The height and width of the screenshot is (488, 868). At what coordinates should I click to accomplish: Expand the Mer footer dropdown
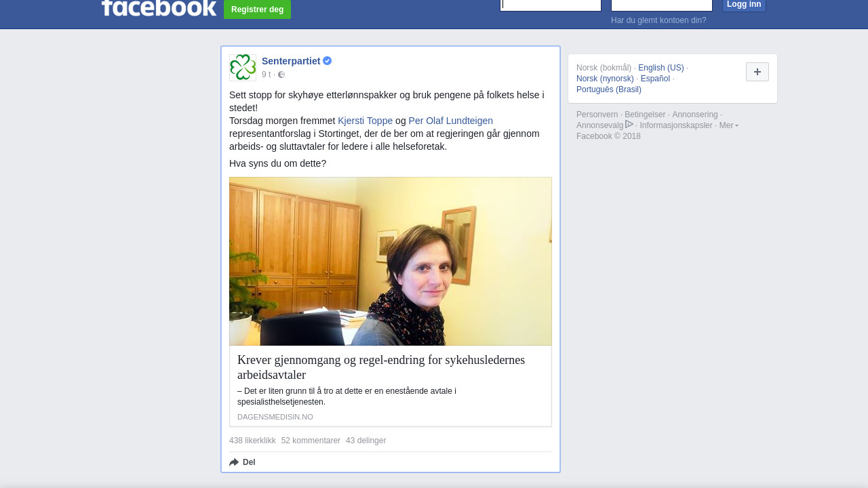coord(728,125)
